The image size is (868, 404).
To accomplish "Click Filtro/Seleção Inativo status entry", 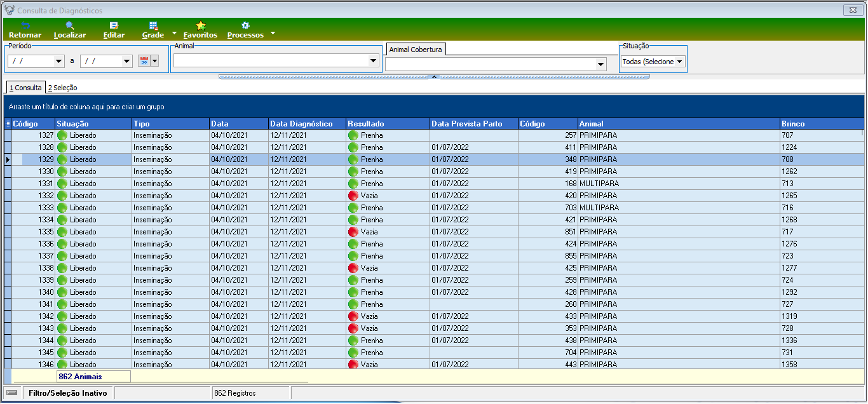I will click(68, 393).
